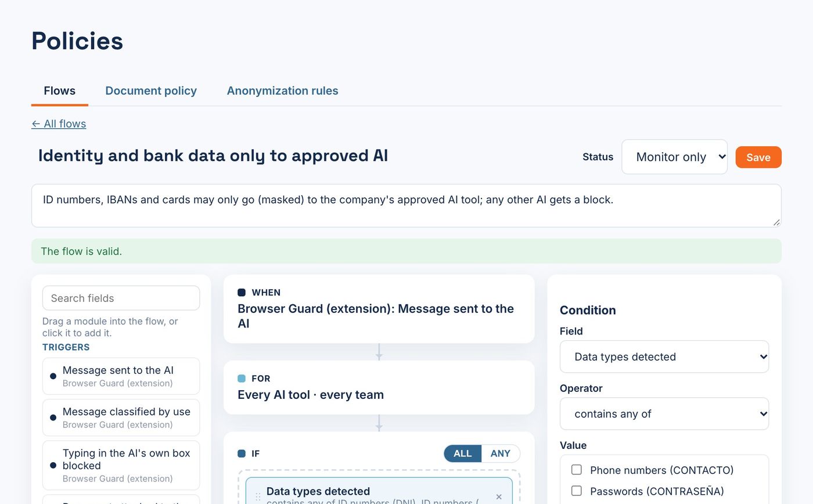This screenshot has height=504, width=813.
Task: Click the Condition panel heading
Action: [x=588, y=310]
